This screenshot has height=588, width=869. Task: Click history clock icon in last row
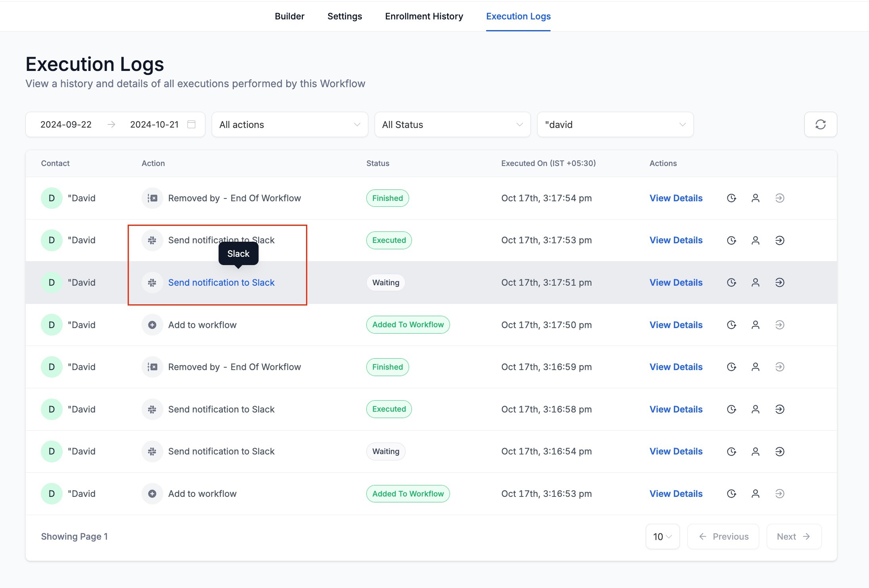731,494
